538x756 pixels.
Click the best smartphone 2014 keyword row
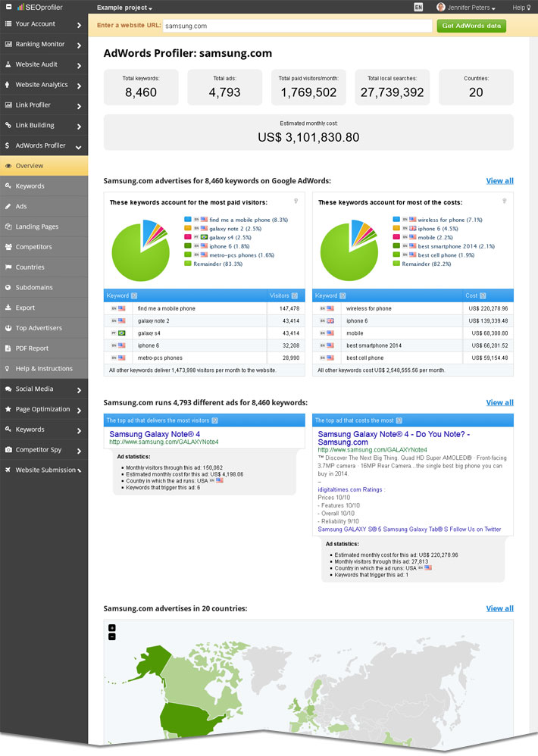[x=413, y=345]
